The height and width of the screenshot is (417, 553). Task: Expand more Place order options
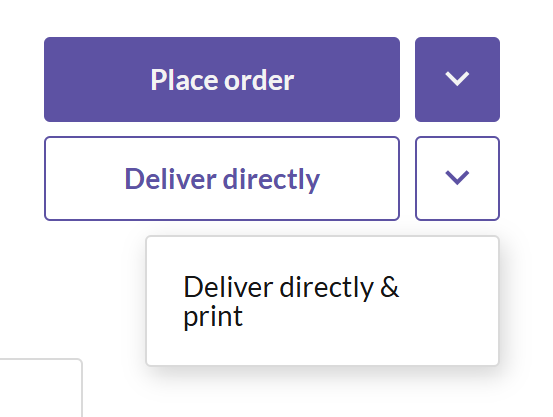point(457,79)
